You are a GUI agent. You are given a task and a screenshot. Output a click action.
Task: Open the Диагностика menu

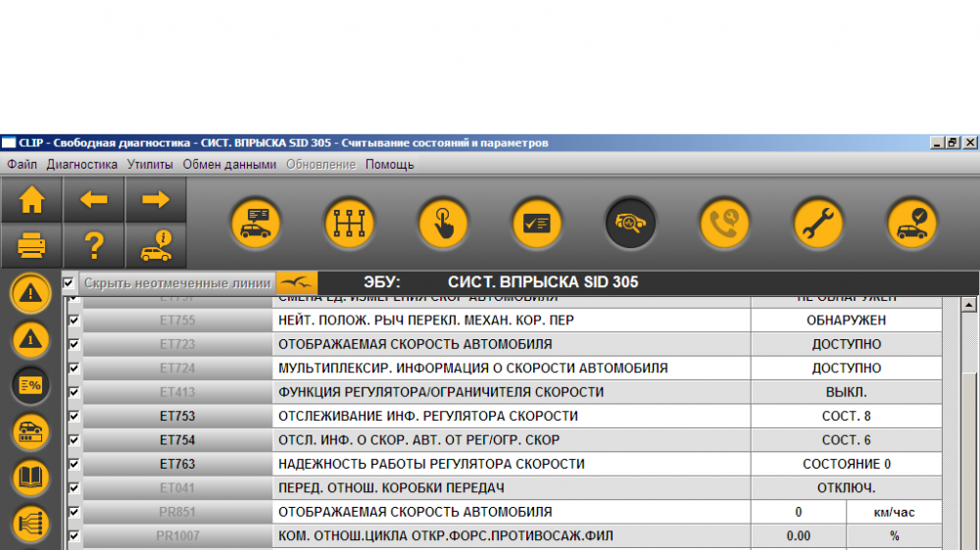pos(82,165)
